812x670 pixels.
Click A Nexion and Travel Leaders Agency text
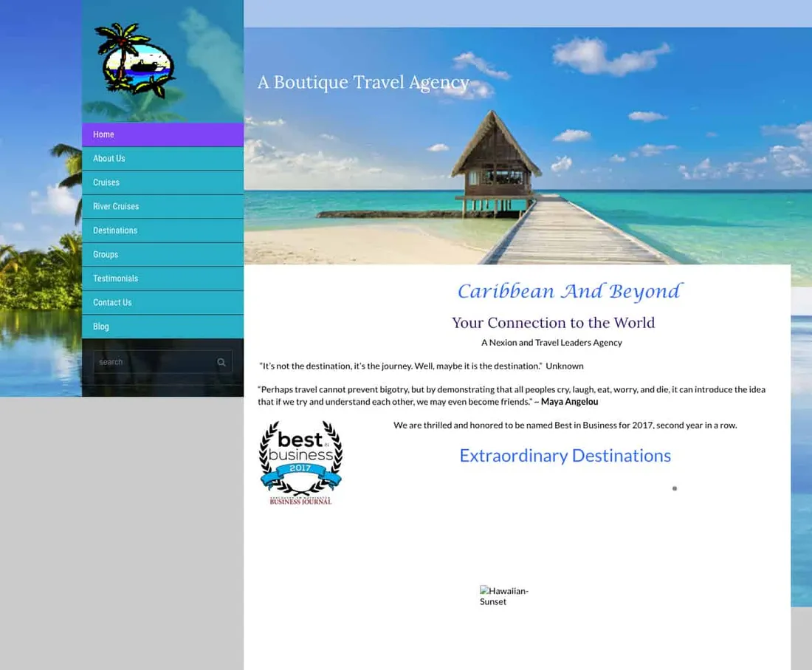pyautogui.click(x=551, y=343)
